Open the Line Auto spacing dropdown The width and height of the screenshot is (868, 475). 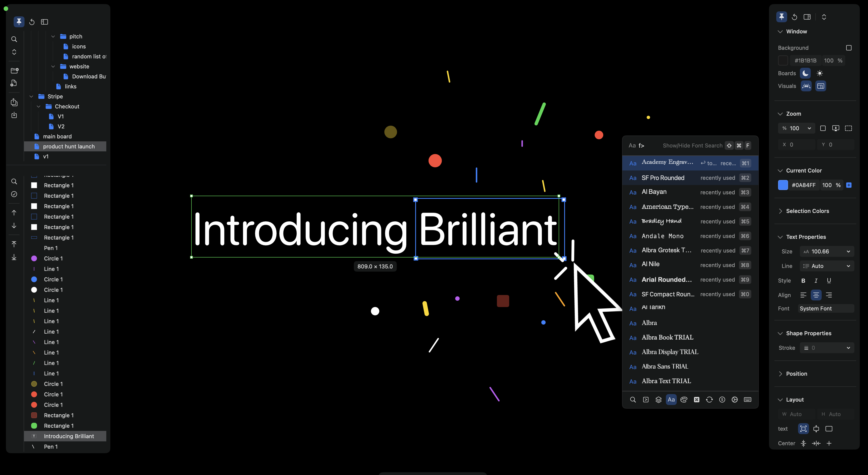pyautogui.click(x=827, y=266)
